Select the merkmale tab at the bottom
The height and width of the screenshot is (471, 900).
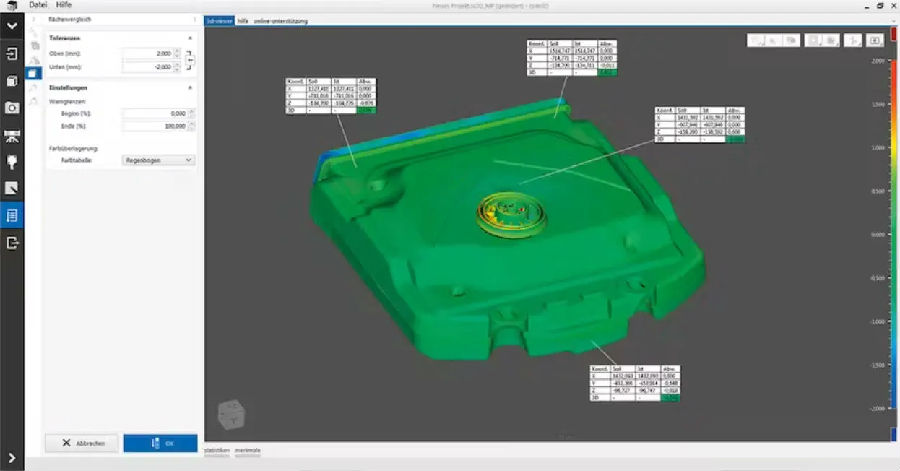pos(247,450)
